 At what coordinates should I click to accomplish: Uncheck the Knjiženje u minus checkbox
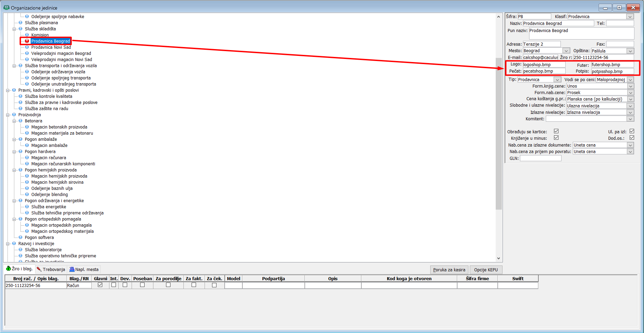pos(556,138)
